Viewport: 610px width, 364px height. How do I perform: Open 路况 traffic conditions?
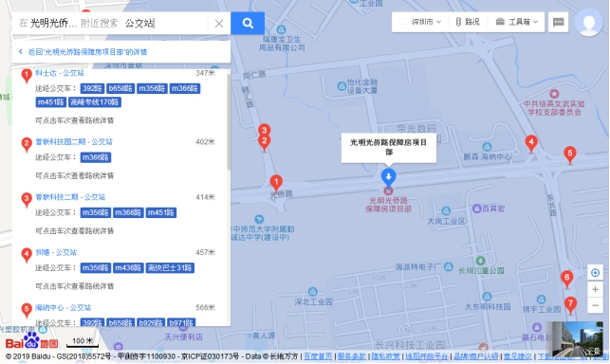click(x=468, y=22)
